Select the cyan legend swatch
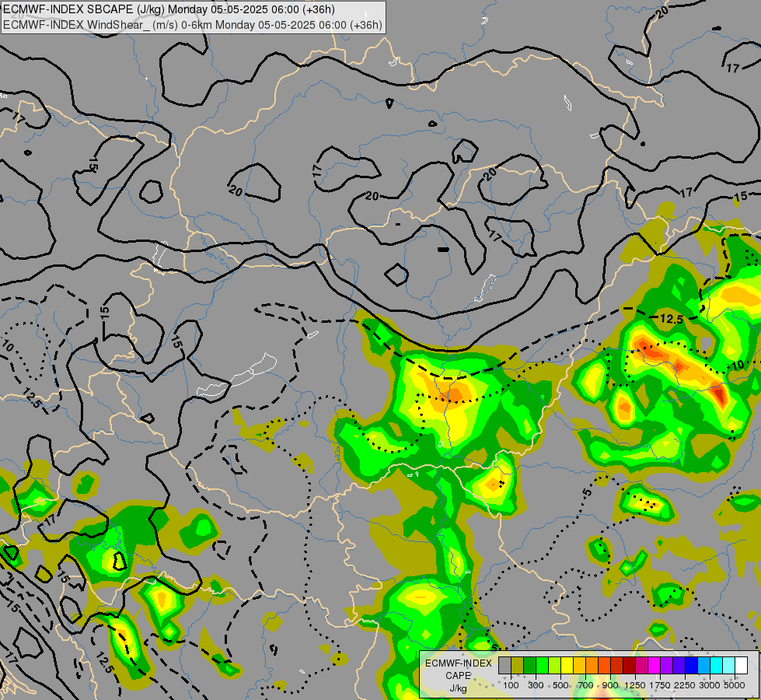 click(x=717, y=665)
